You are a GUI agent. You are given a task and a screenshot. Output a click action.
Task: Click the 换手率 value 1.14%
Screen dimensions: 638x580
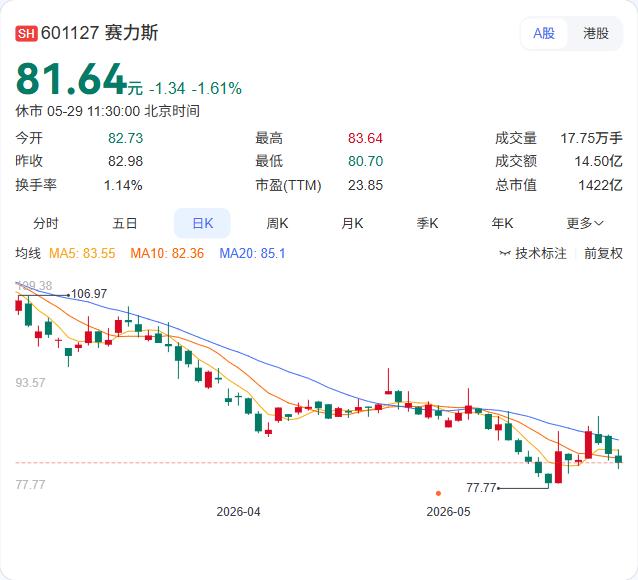123,186
